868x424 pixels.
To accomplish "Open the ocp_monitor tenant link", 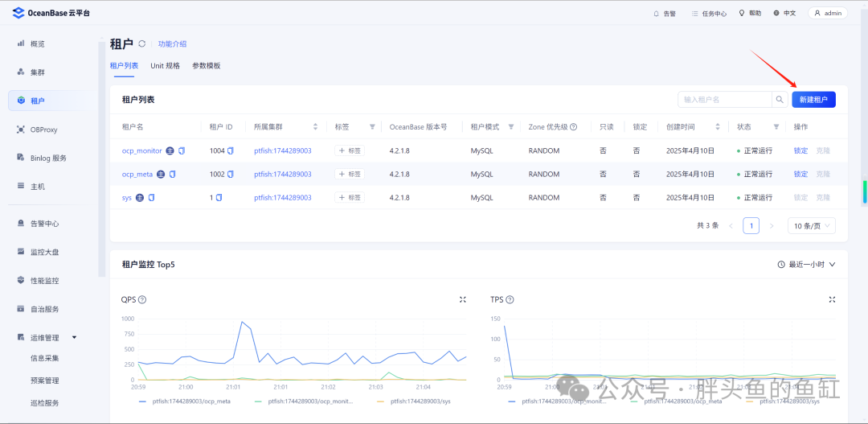I will 141,150.
